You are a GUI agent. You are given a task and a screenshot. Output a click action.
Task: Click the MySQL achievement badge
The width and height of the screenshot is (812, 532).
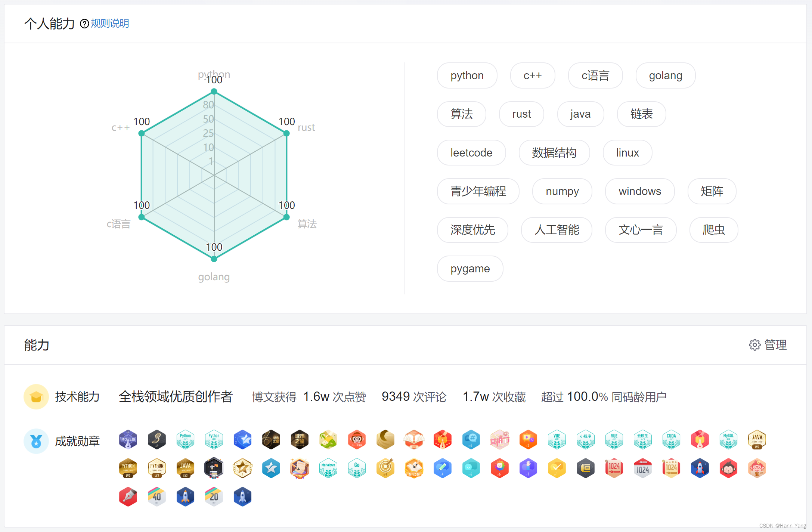pyautogui.click(x=728, y=440)
